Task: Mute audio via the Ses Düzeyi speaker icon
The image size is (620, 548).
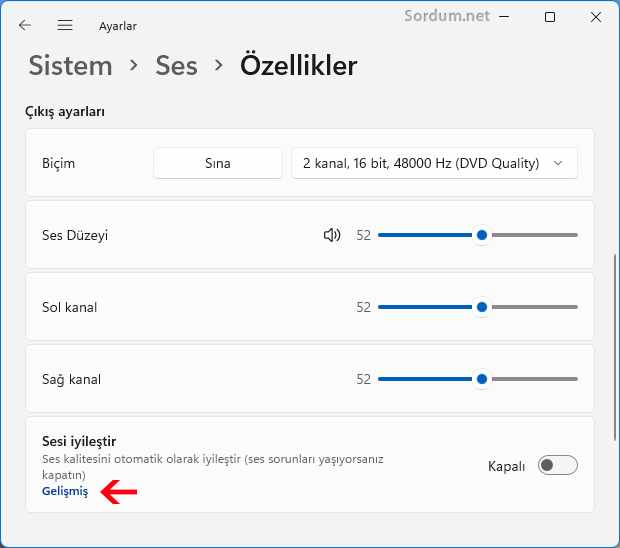Action: [332, 235]
